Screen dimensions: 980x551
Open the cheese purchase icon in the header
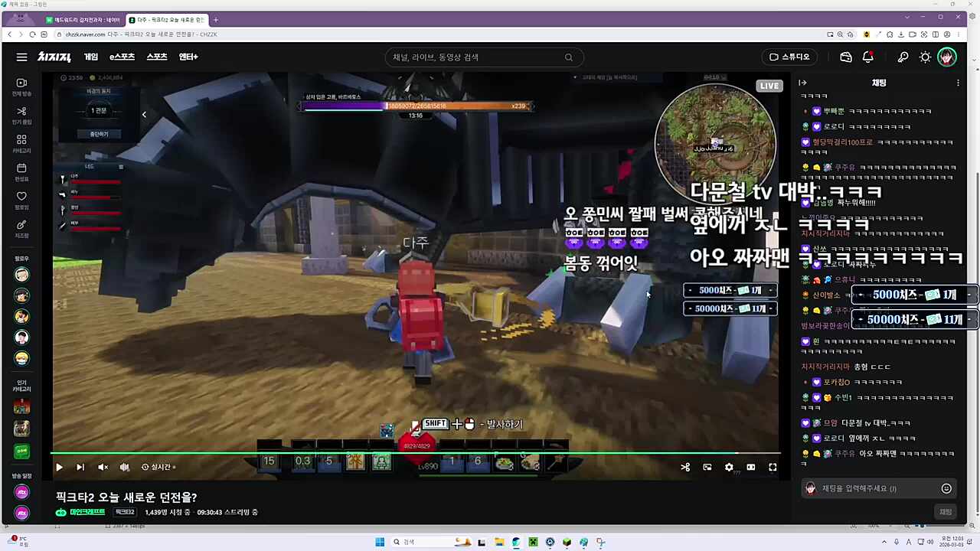845,57
